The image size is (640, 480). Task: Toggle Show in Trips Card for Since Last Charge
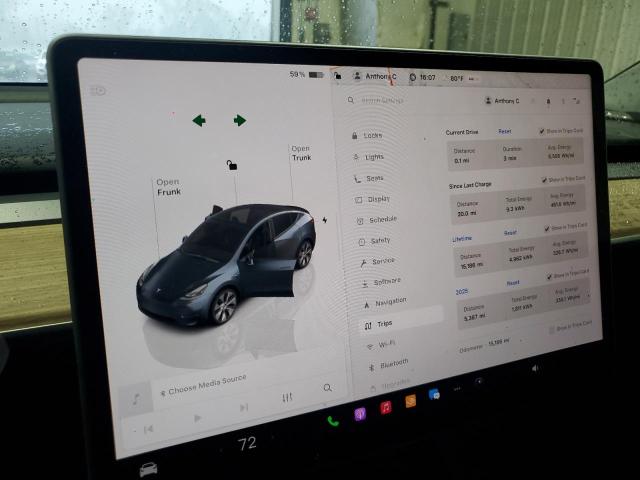[x=544, y=180]
